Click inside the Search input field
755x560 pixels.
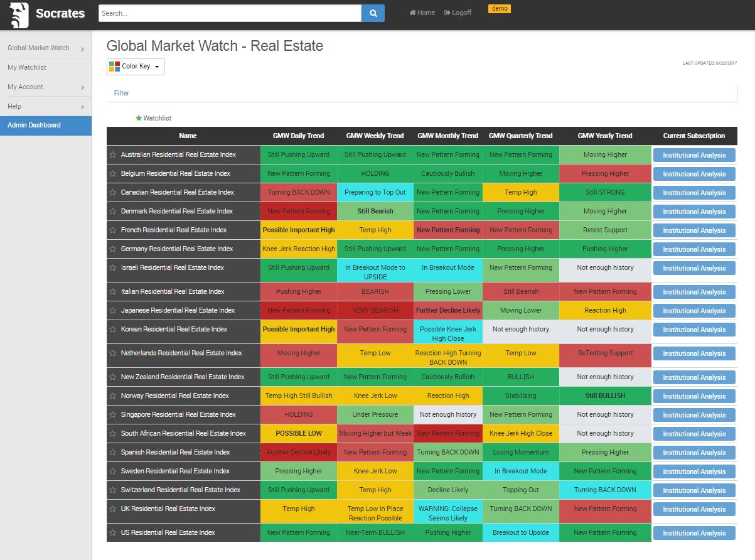[230, 13]
